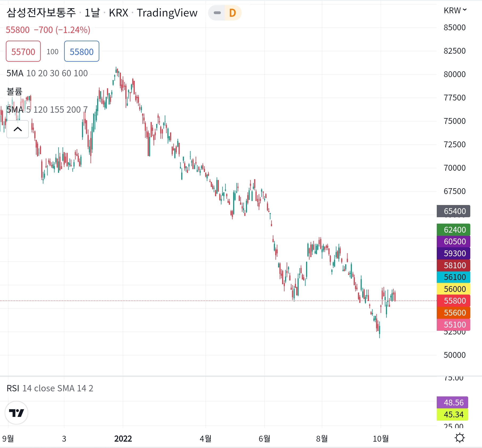
Task: Select the 볼륨 volume indicator legend
Action: pyautogui.click(x=14, y=91)
